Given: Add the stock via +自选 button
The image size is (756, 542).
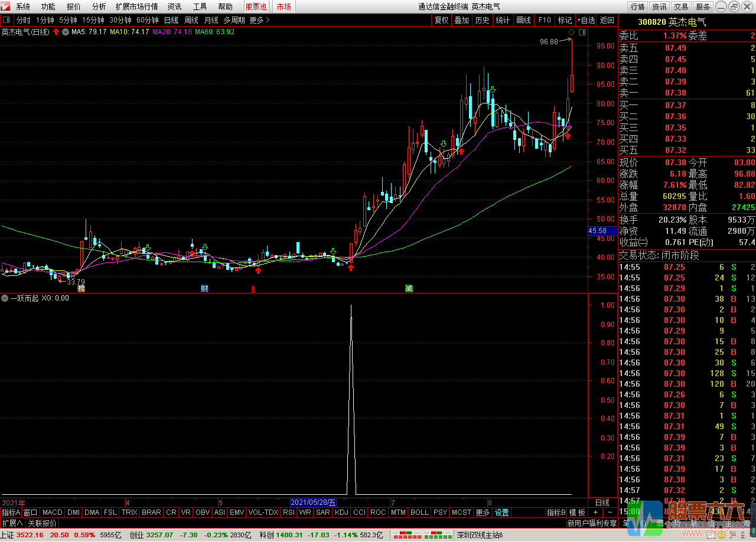Looking at the screenshot, I should [586, 20].
